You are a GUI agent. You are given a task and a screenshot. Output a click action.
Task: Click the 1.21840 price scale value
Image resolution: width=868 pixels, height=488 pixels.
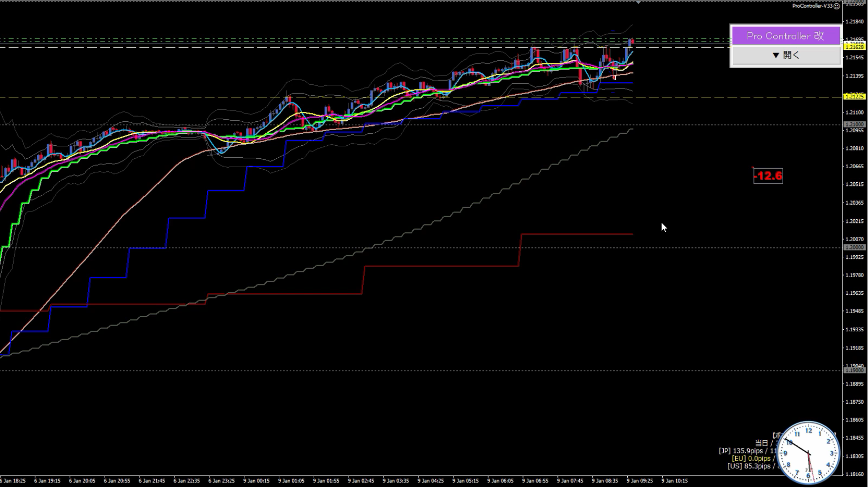[x=855, y=21]
